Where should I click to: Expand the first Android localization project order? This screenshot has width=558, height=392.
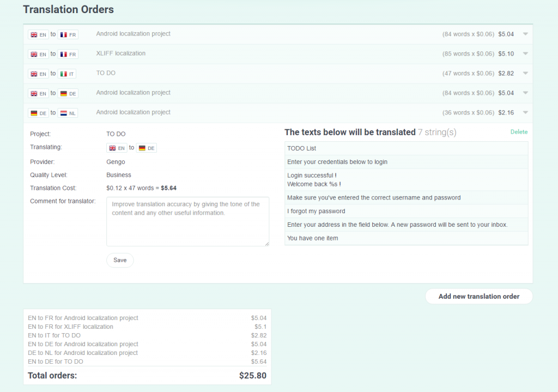[x=525, y=34]
